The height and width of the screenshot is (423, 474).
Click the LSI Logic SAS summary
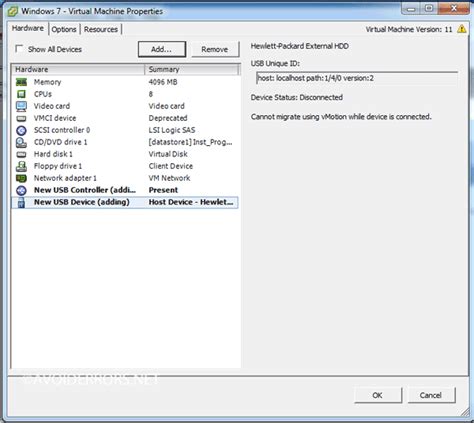[172, 130]
